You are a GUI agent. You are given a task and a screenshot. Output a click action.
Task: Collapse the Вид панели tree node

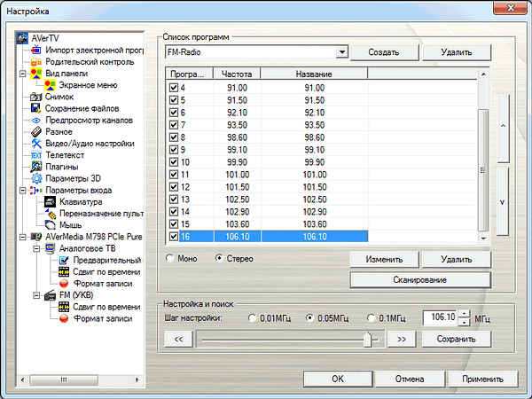point(22,74)
